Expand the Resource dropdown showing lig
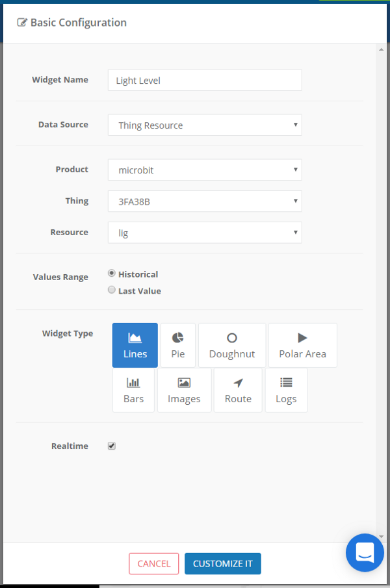The image size is (390, 588). 205,233
